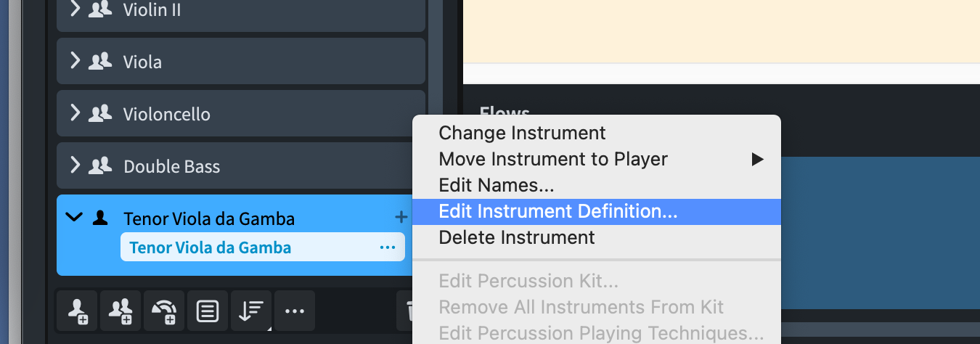This screenshot has width=980, height=344.
Task: Select Edit Names... menu entry
Action: pyautogui.click(x=497, y=185)
